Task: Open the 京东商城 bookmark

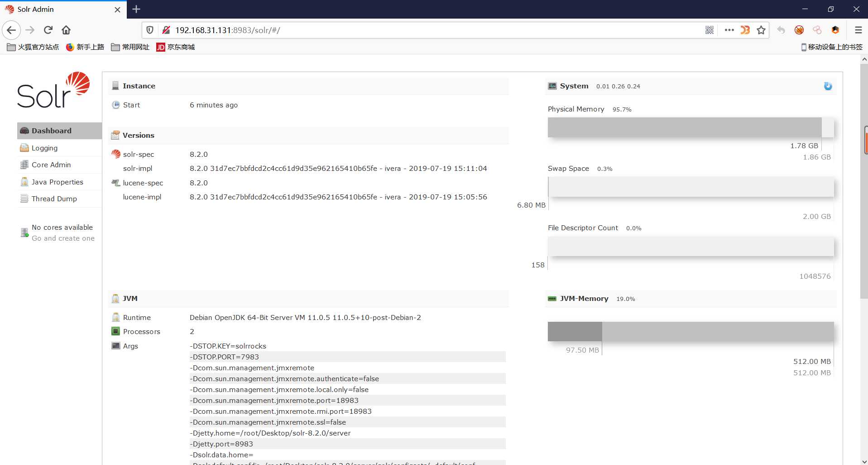Action: [x=176, y=47]
